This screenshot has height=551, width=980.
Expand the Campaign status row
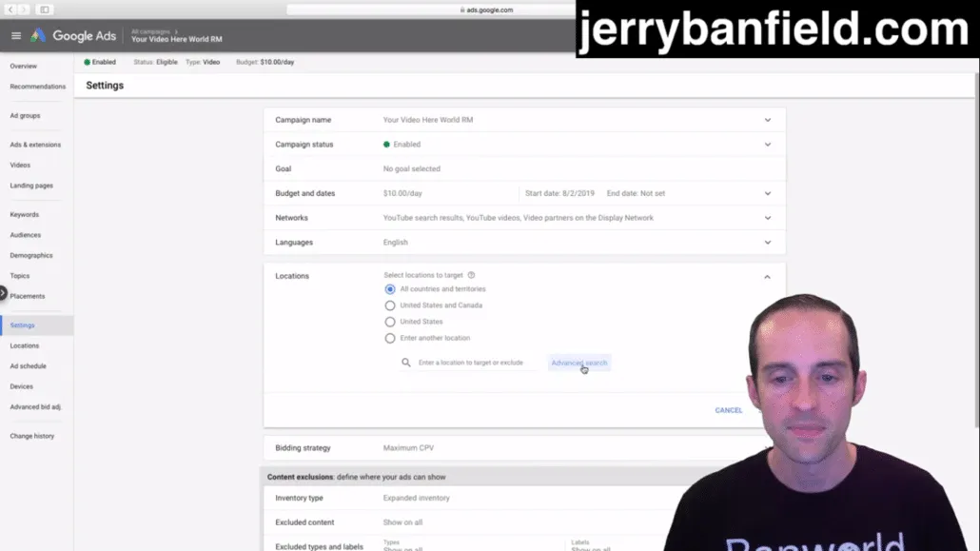point(524,144)
